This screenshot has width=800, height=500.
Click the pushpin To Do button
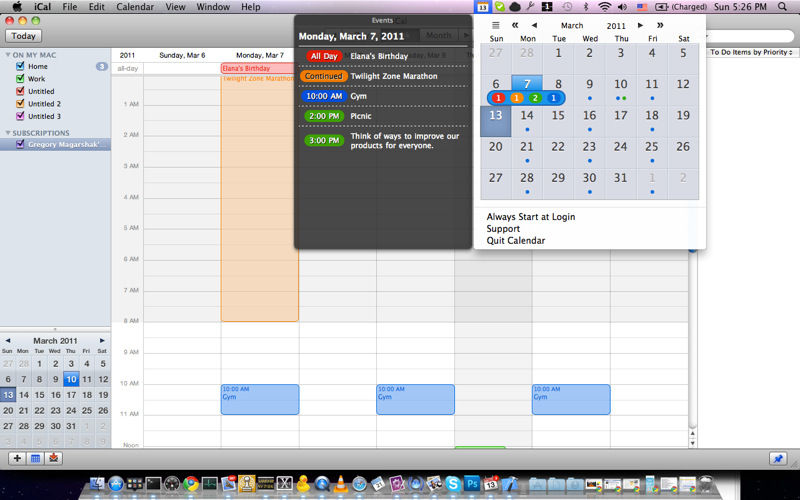pyautogui.click(x=778, y=458)
